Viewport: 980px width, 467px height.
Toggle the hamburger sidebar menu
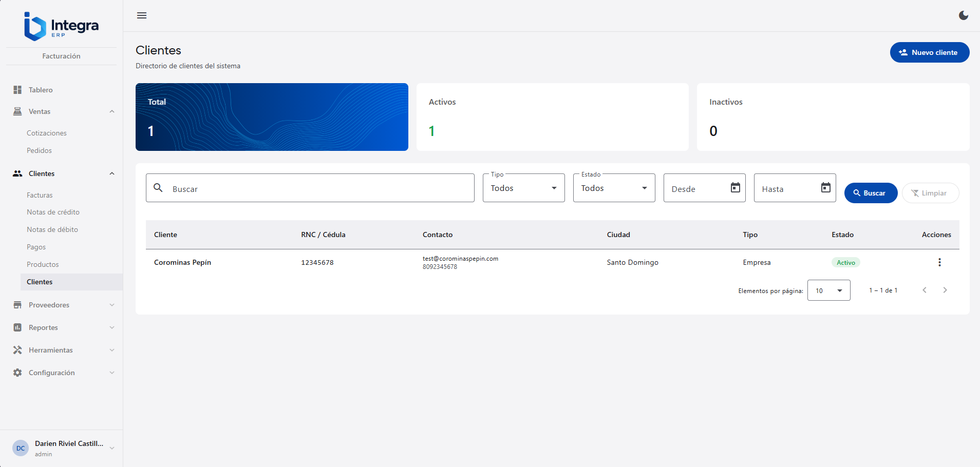(x=142, y=15)
